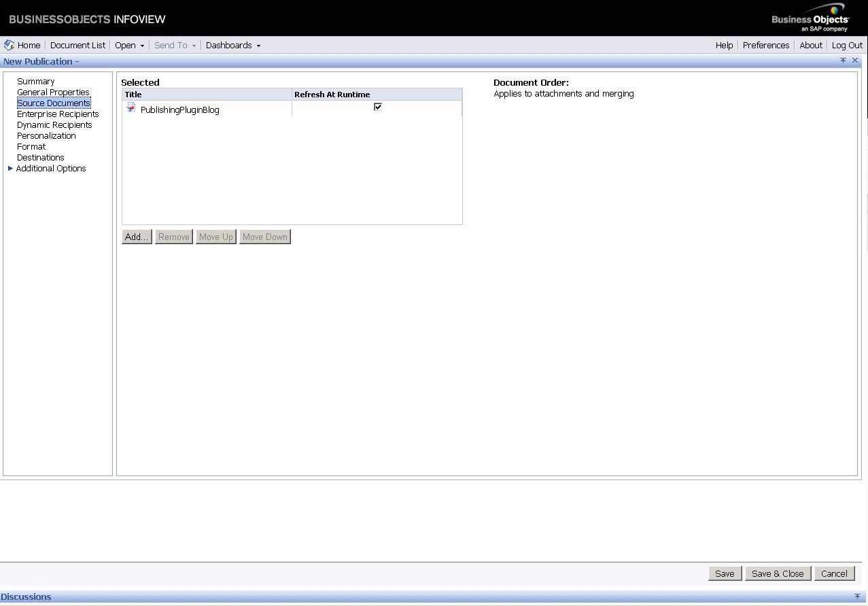Open the Dashboards dropdown menu
This screenshot has height=606, width=868.
pyautogui.click(x=233, y=46)
